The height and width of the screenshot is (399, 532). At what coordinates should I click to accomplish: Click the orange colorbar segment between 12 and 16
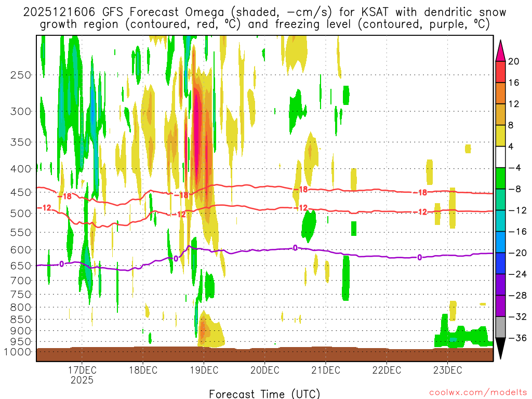pos(500,94)
